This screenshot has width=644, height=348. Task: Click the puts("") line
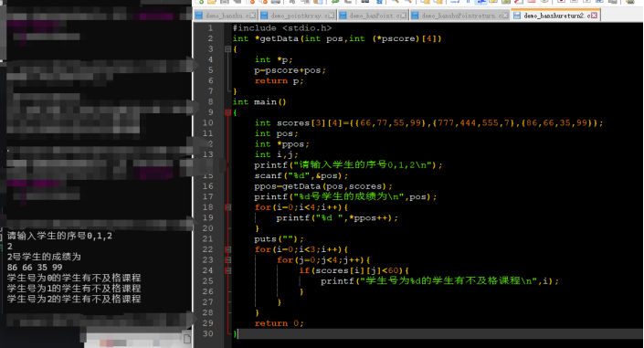(x=279, y=239)
